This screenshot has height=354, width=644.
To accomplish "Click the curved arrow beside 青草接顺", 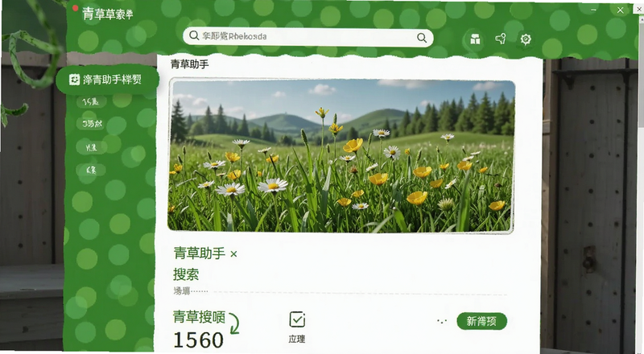I will (234, 323).
